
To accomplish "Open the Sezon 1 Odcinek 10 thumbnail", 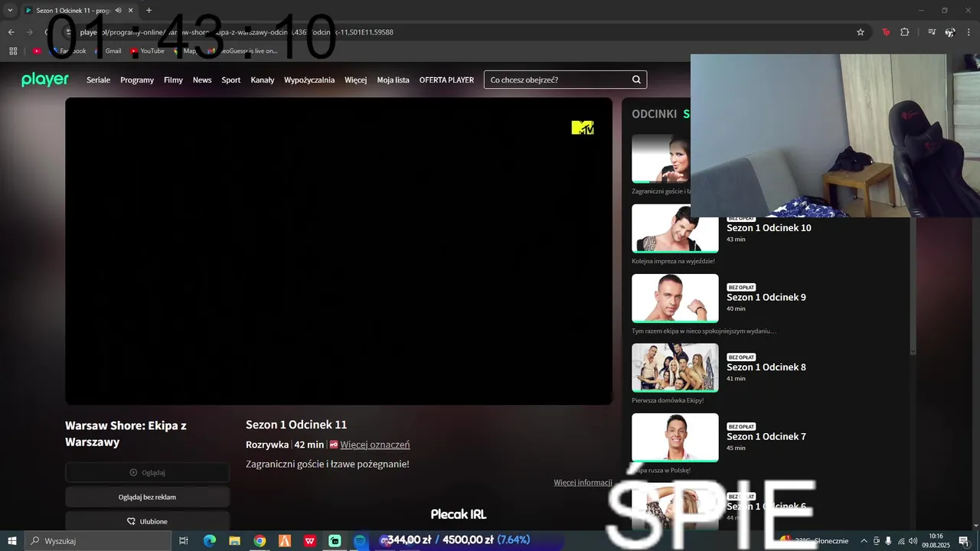I will 675,228.
